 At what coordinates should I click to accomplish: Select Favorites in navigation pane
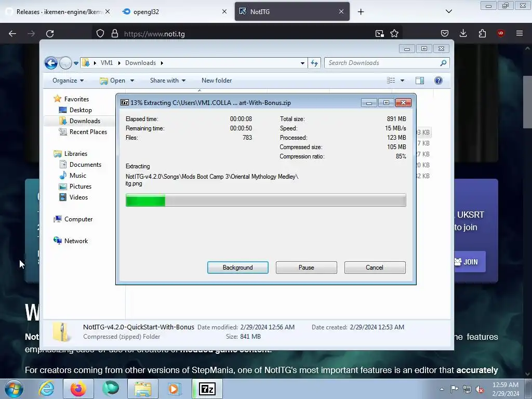(x=71, y=99)
